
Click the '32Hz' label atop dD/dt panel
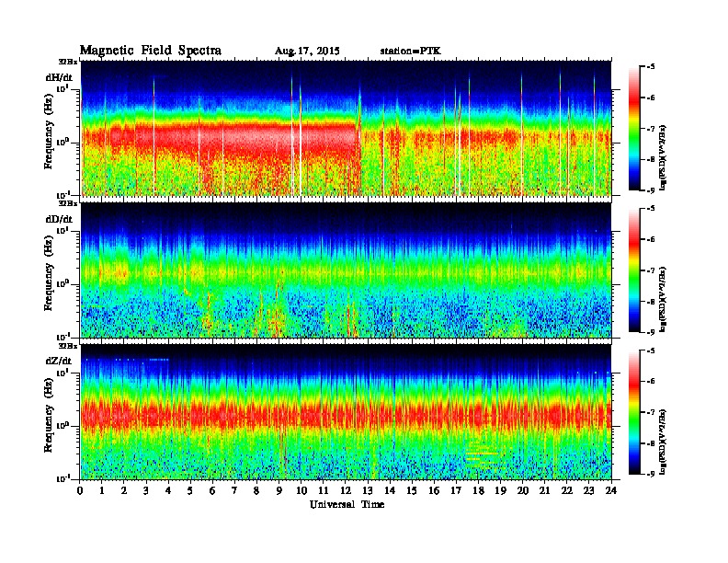tap(68, 203)
